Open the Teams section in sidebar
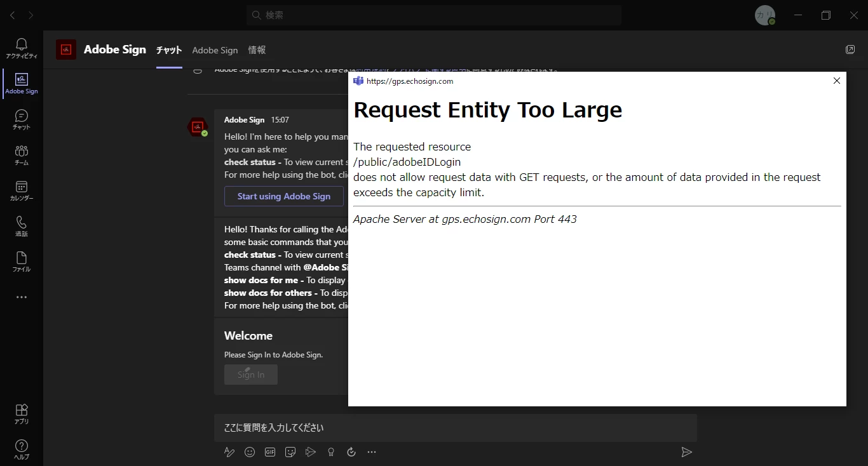The height and width of the screenshot is (466, 868). [22, 155]
